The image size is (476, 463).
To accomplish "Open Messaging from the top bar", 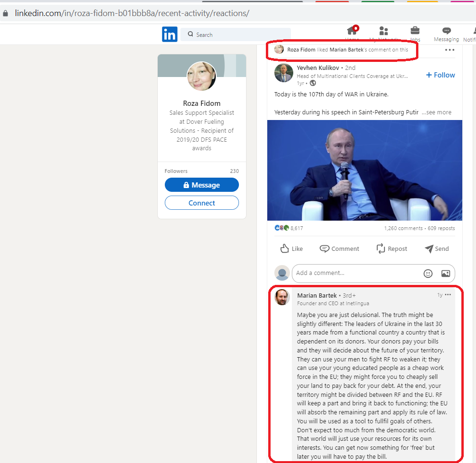I will [446, 34].
